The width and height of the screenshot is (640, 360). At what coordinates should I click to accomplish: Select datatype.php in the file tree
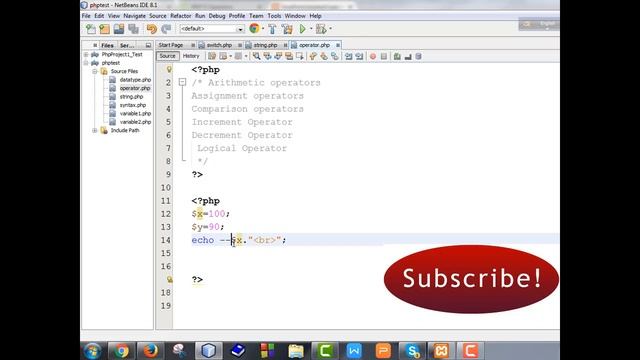135,80
